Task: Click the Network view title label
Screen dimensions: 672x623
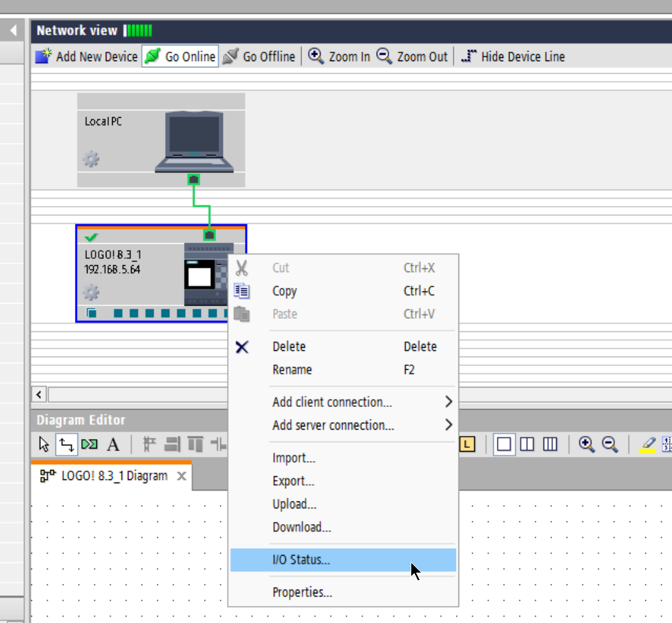Action: (77, 30)
